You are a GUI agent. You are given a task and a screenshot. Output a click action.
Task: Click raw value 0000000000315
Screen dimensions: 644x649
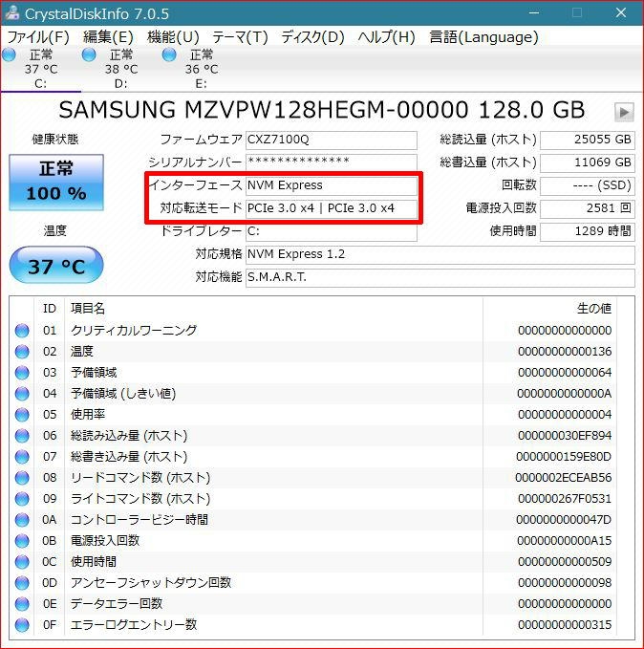coord(565,624)
